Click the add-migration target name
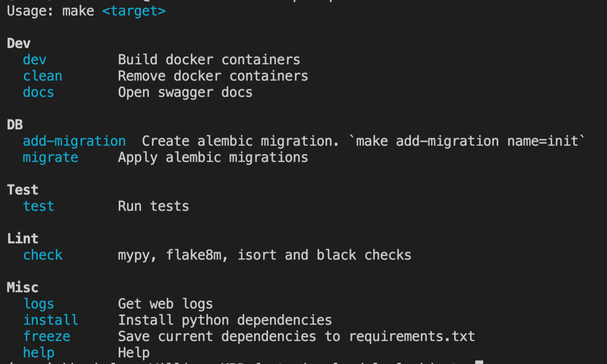The height and width of the screenshot is (364, 607). pyautogui.click(x=74, y=141)
